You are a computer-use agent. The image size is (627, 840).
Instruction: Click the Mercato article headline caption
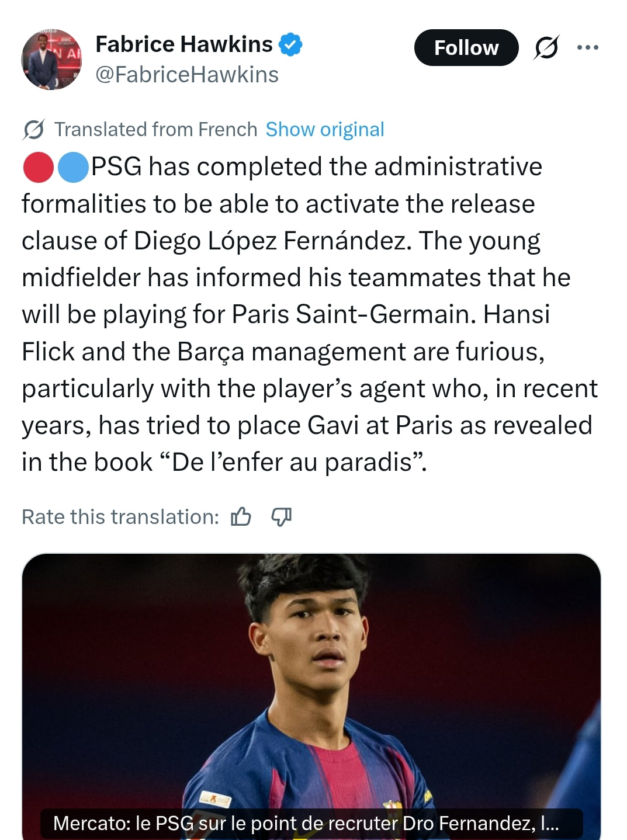coord(306,823)
